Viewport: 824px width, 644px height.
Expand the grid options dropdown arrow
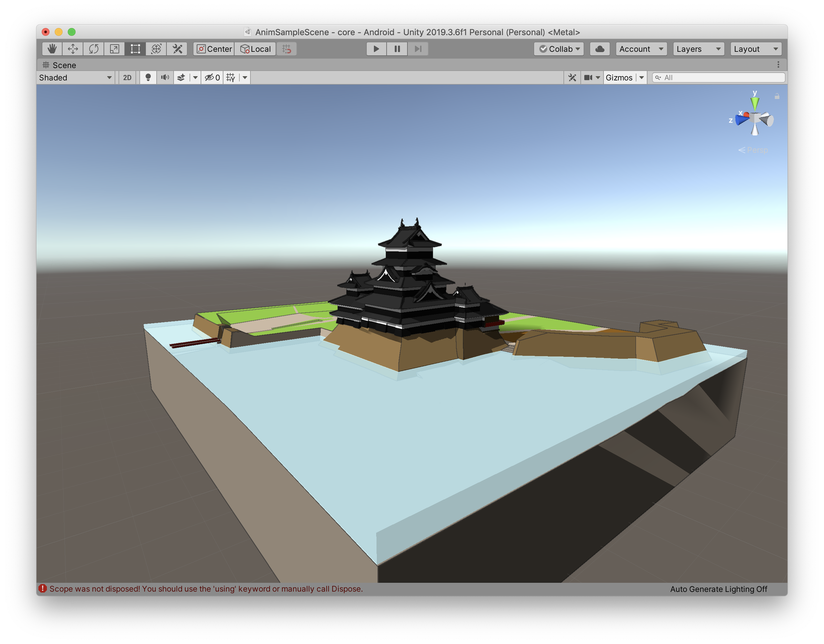(x=245, y=78)
